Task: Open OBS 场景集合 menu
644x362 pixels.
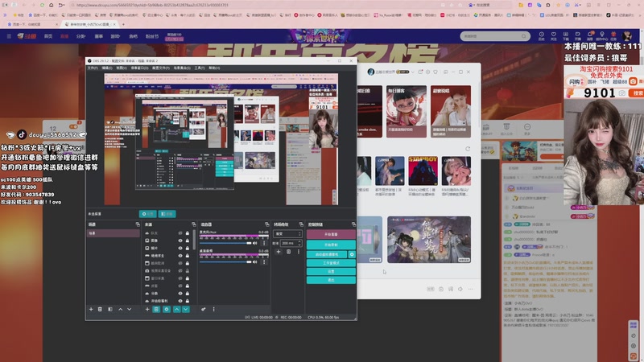Action: click(182, 68)
